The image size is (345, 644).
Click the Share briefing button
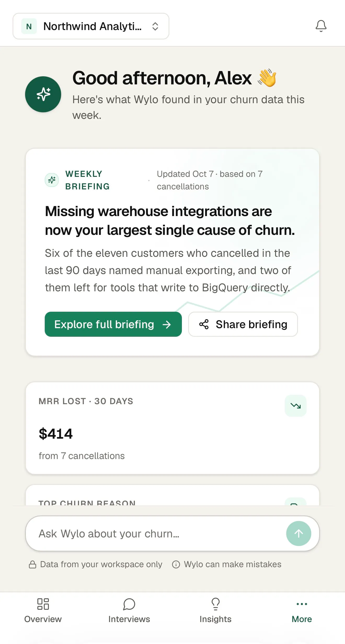[243, 324]
